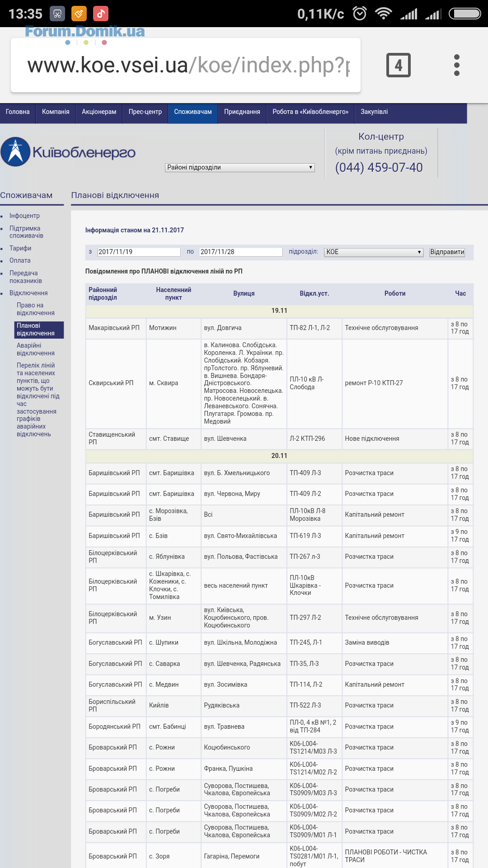
Task: Click the 'Час' column header
Action: tap(460, 293)
